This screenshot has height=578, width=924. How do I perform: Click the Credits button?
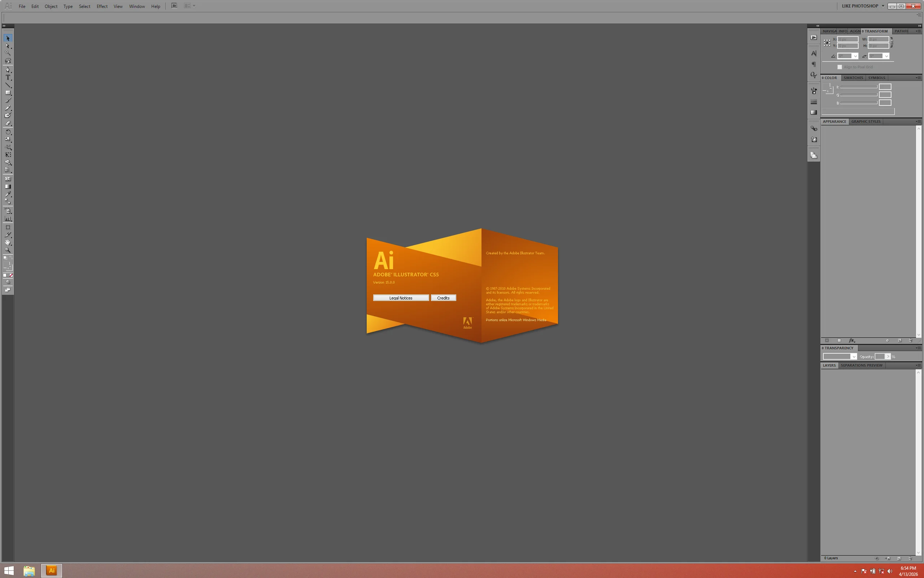pyautogui.click(x=443, y=298)
